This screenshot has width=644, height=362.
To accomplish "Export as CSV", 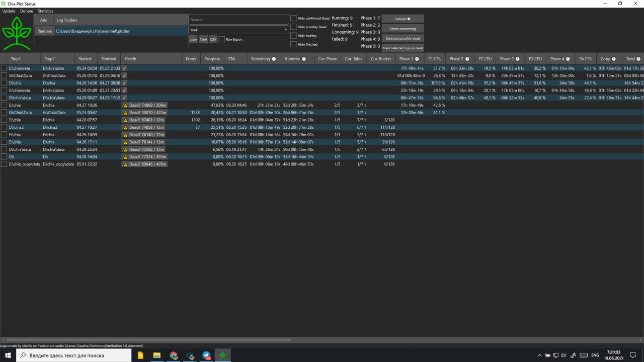I will [213, 39].
